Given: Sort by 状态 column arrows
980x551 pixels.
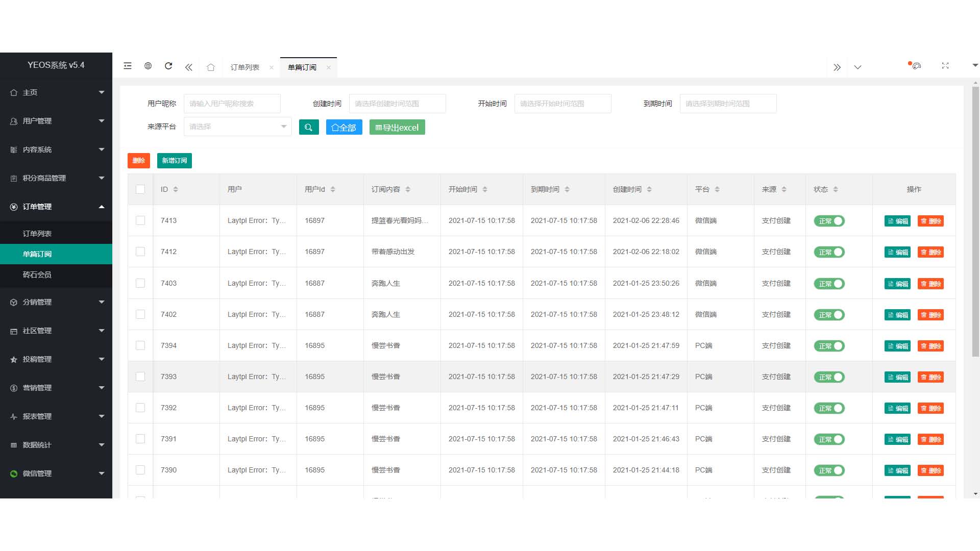Looking at the screenshot, I should 836,189.
